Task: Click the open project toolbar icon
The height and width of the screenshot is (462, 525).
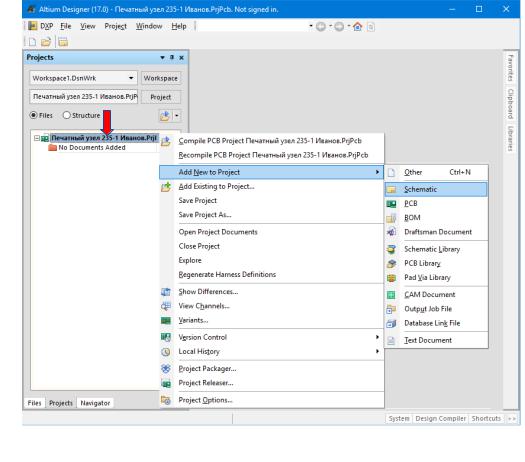Action: [x=63, y=42]
